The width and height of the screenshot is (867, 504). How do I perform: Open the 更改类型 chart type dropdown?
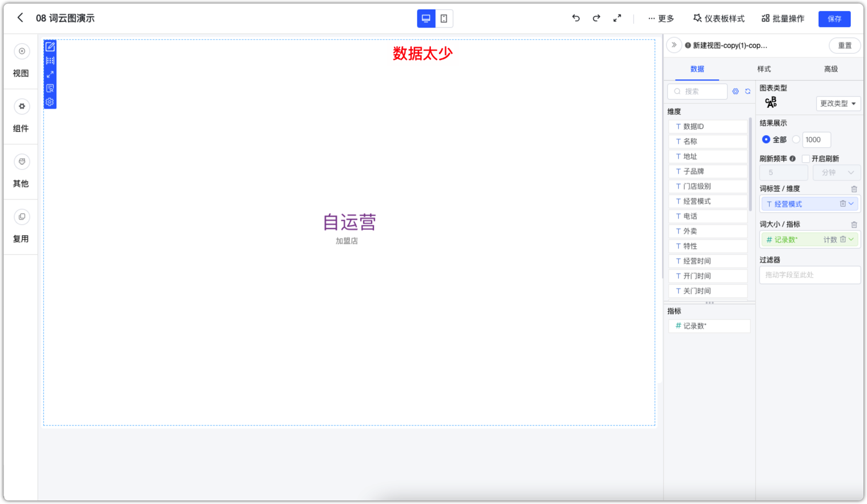(x=838, y=104)
